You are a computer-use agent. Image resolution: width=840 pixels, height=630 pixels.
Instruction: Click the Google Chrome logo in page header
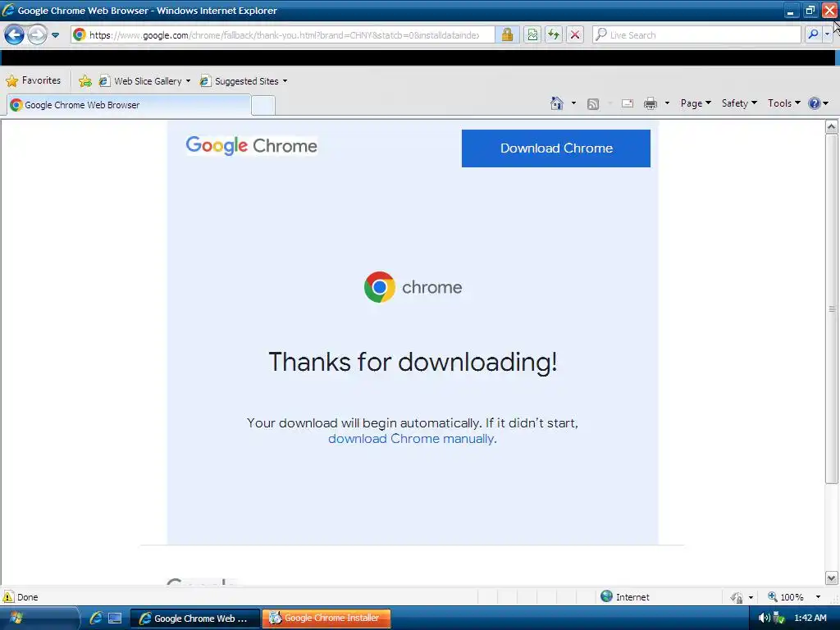coord(251,145)
